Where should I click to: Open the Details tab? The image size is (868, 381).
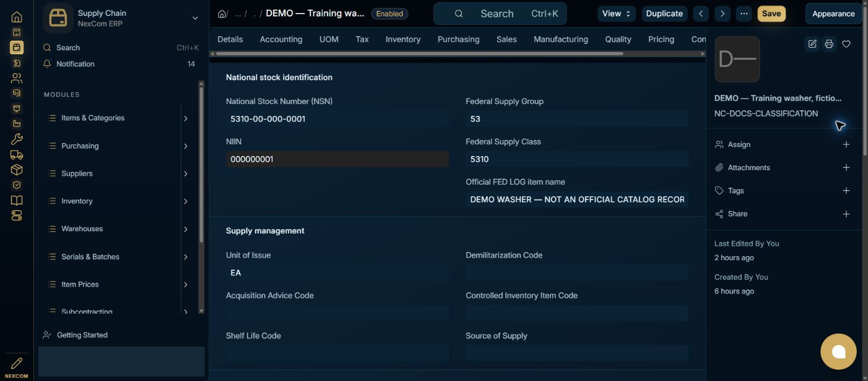(x=230, y=40)
